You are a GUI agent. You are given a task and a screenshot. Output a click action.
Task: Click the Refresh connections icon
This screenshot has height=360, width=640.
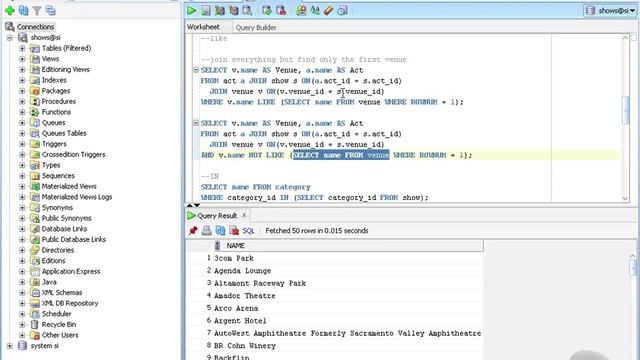coord(24,11)
